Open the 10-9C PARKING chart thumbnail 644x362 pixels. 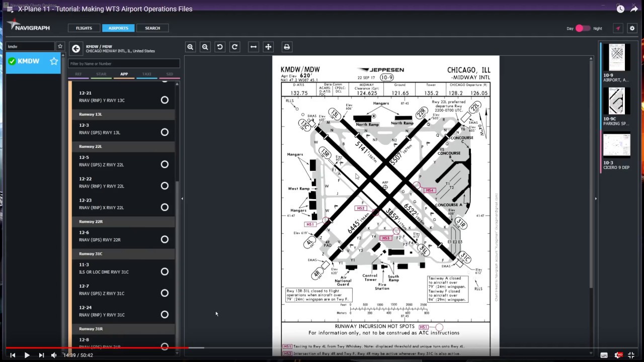click(616, 107)
